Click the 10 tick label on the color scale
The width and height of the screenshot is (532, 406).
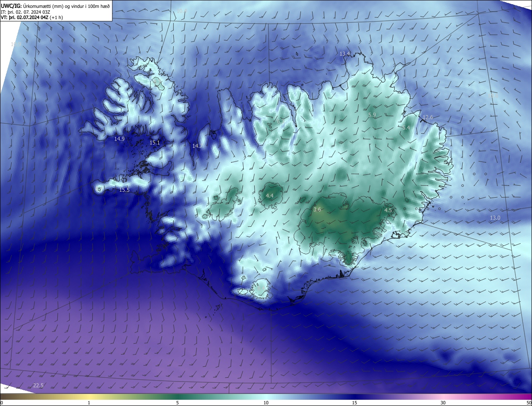266,403
